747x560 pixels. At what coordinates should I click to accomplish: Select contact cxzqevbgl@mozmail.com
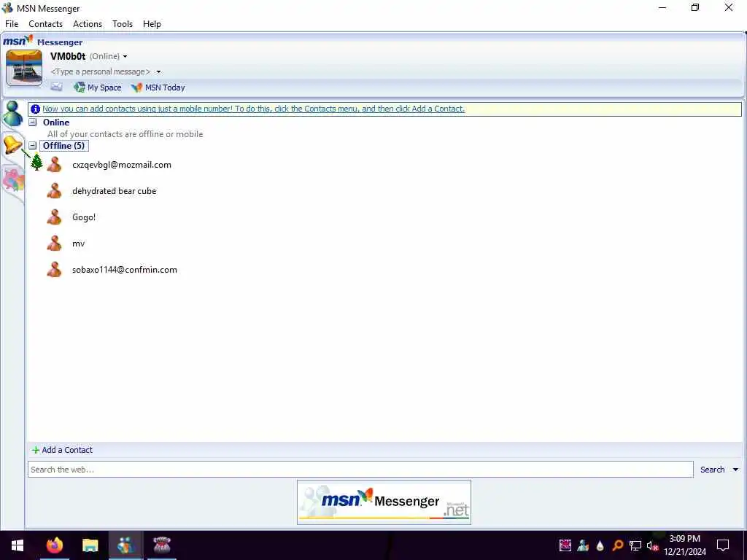pos(122,165)
